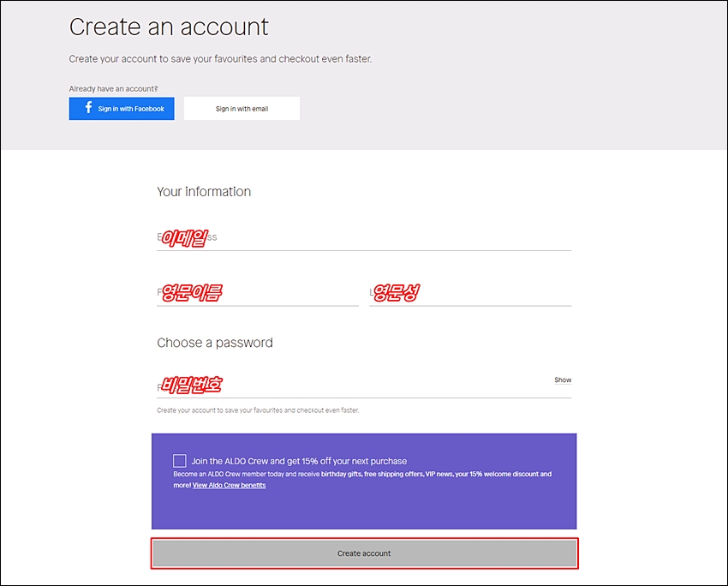Check the Join the ALDO Crew checkbox

point(180,461)
